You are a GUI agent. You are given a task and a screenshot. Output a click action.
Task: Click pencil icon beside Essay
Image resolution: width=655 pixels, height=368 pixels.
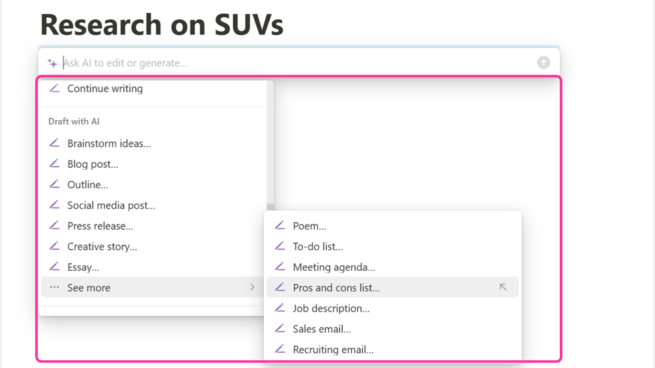(54, 266)
